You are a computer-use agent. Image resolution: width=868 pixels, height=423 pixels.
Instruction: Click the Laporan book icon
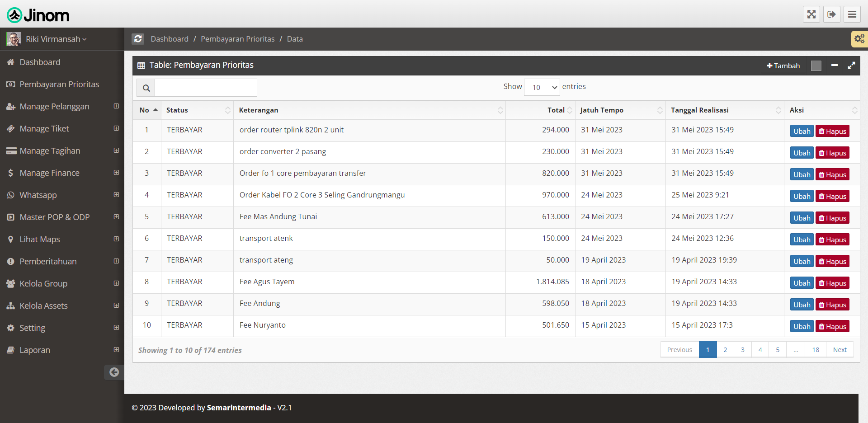coord(10,350)
